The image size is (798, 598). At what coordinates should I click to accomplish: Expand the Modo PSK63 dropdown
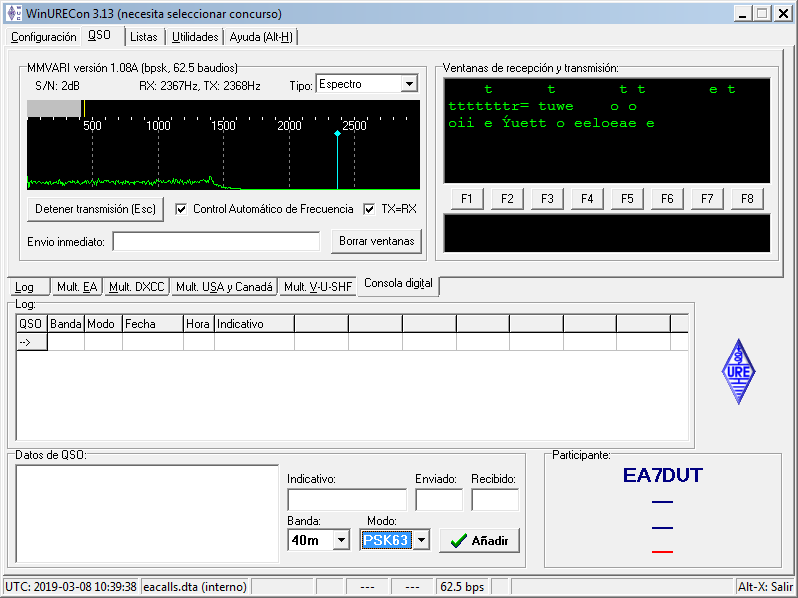[x=421, y=540]
